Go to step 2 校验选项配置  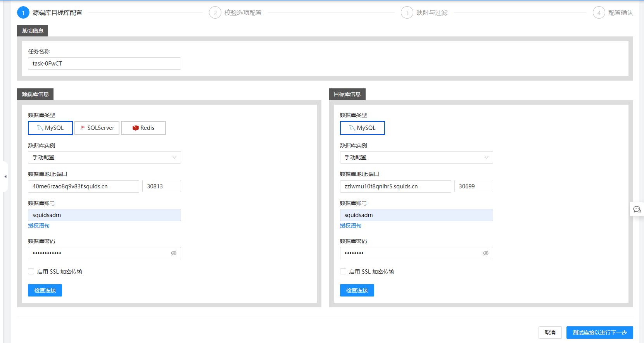pos(235,13)
